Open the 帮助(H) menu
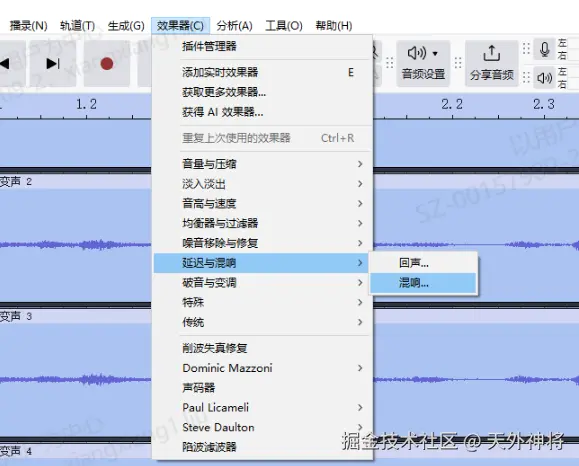579x466 pixels. (x=334, y=25)
